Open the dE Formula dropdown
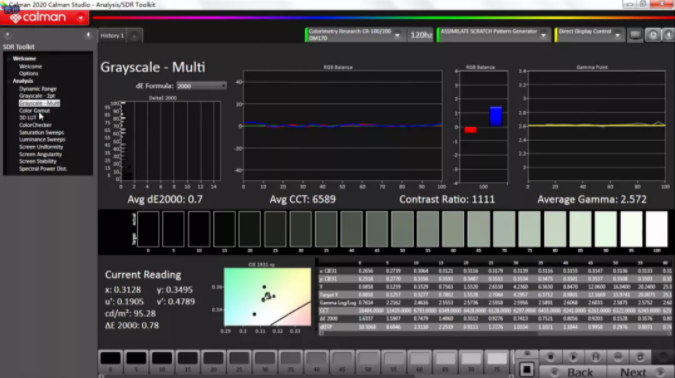The height and width of the screenshot is (378, 675). pos(201,86)
